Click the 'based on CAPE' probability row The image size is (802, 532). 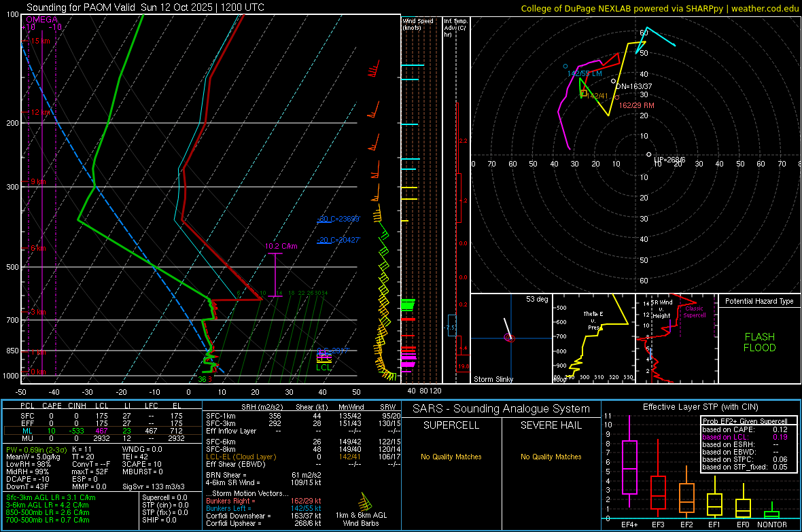(x=744, y=429)
